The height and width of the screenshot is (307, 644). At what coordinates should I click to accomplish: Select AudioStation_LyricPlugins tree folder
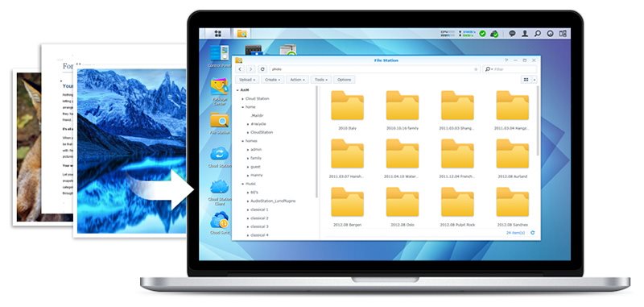pyautogui.click(x=273, y=201)
